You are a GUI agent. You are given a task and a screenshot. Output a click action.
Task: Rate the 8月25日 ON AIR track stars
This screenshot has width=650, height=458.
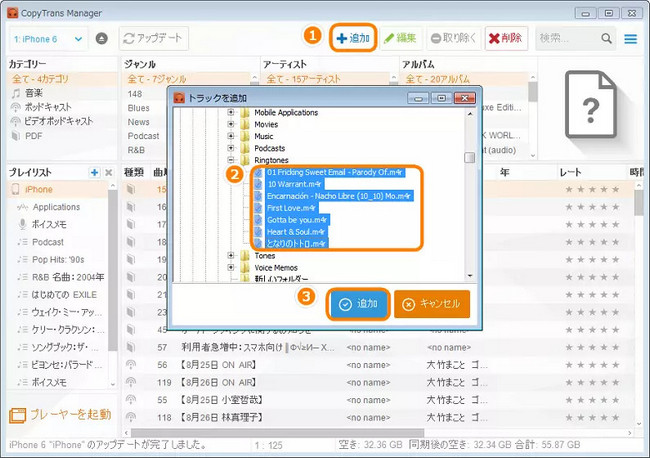click(592, 365)
